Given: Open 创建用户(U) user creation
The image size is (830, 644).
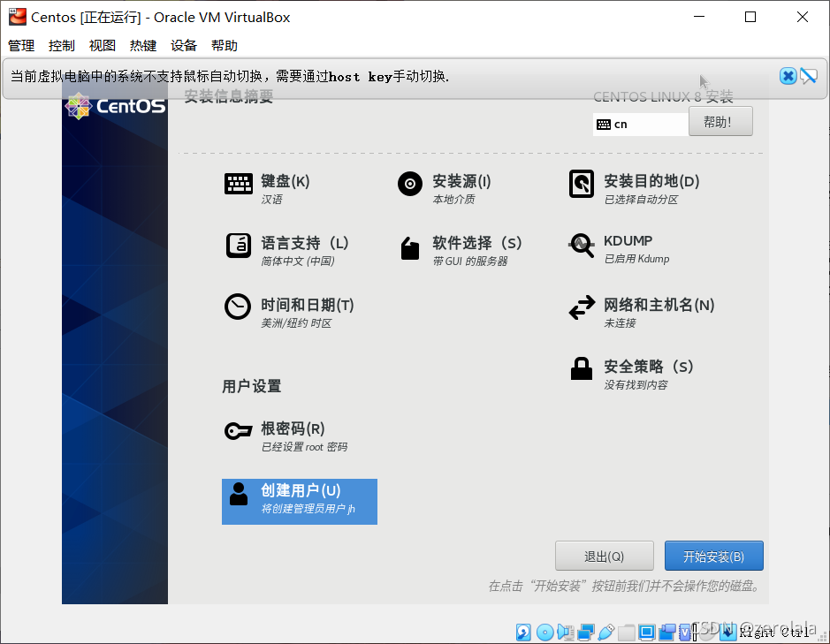Looking at the screenshot, I should (300, 502).
